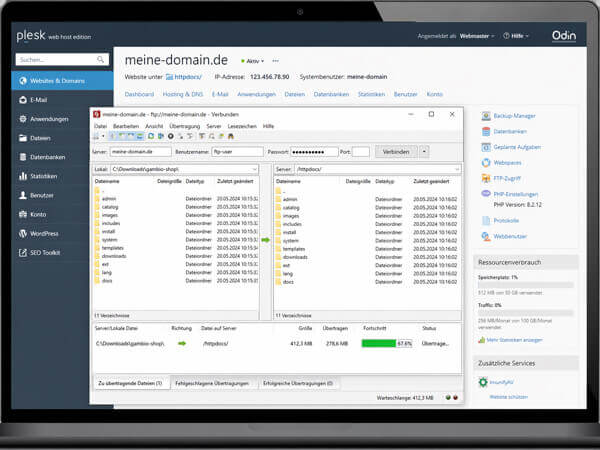Open the Hilfe dropdown in Plesk header

(x=515, y=35)
